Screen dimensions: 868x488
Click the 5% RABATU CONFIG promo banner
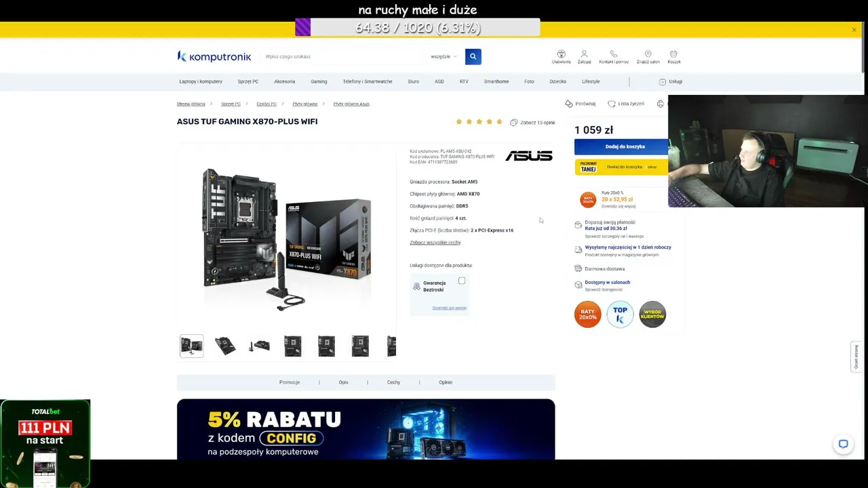point(366,430)
